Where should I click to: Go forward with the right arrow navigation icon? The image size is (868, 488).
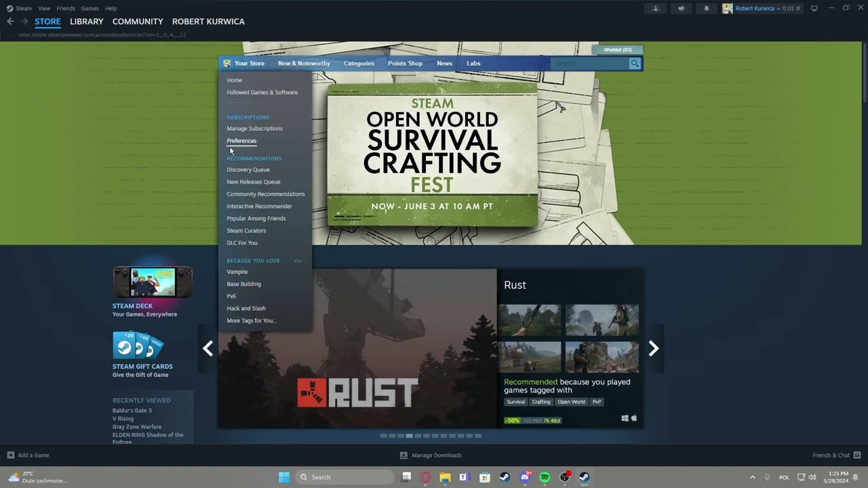pyautogui.click(x=24, y=22)
